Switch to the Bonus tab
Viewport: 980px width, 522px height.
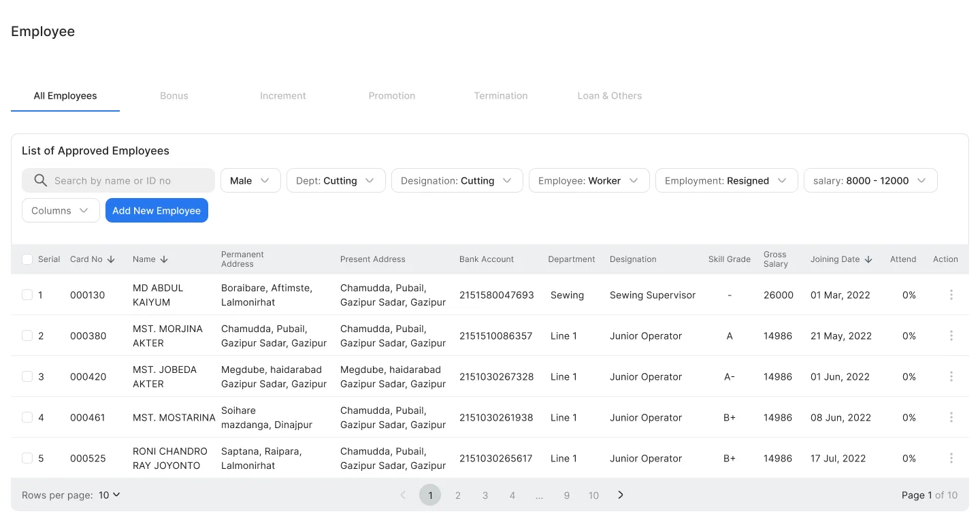pos(174,96)
